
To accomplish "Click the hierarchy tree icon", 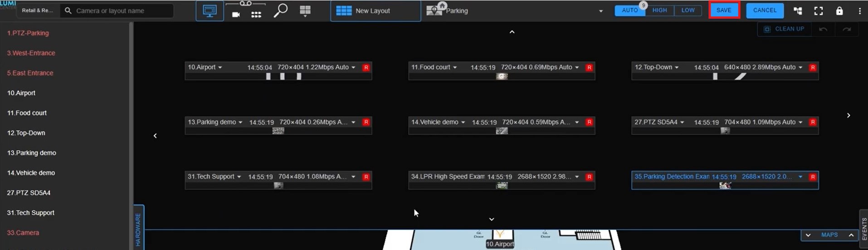I will (798, 11).
